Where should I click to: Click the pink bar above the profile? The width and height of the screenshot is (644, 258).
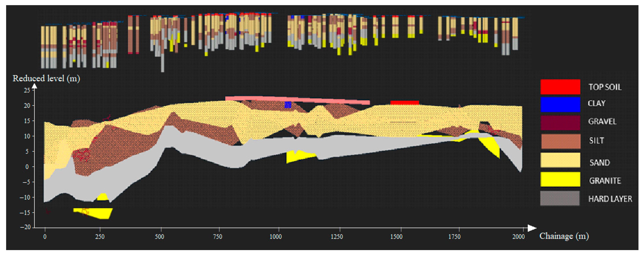click(297, 100)
